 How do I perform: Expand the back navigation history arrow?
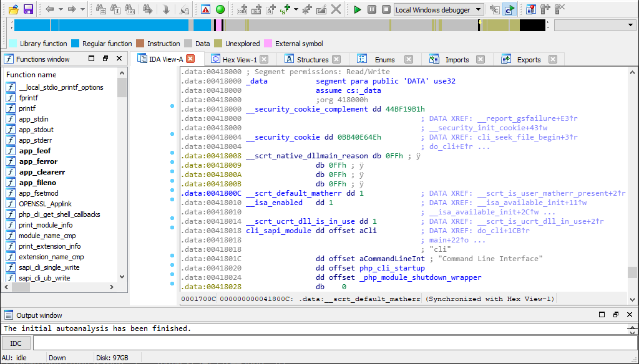coord(62,9)
